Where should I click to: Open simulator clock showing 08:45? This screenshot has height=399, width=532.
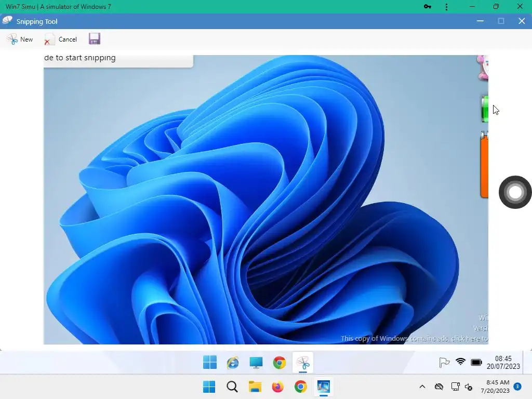click(x=503, y=362)
